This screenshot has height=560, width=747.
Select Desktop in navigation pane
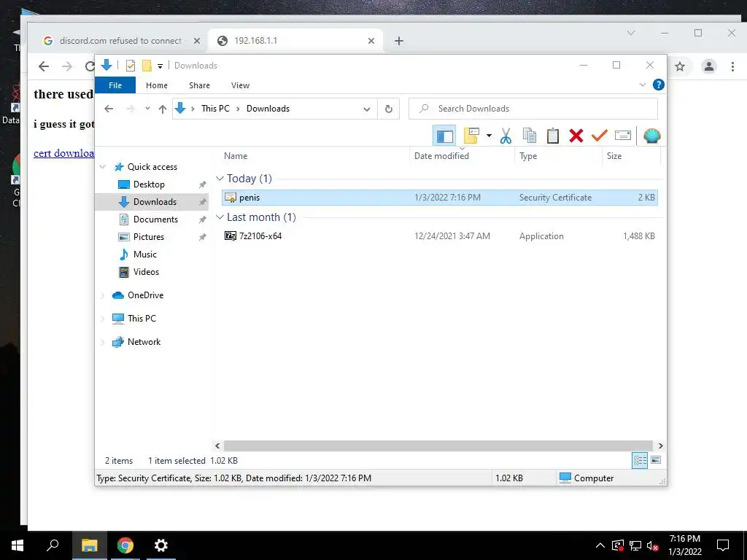point(149,184)
